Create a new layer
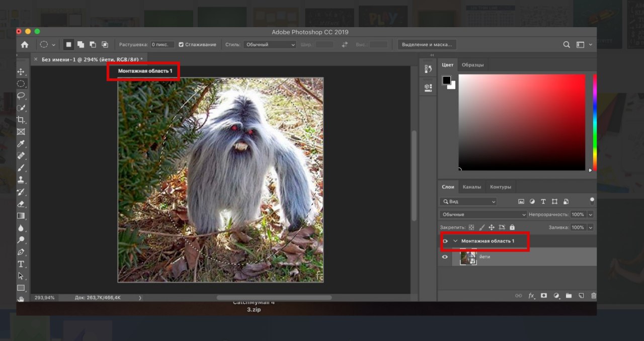The width and height of the screenshot is (644, 341). pos(581,296)
